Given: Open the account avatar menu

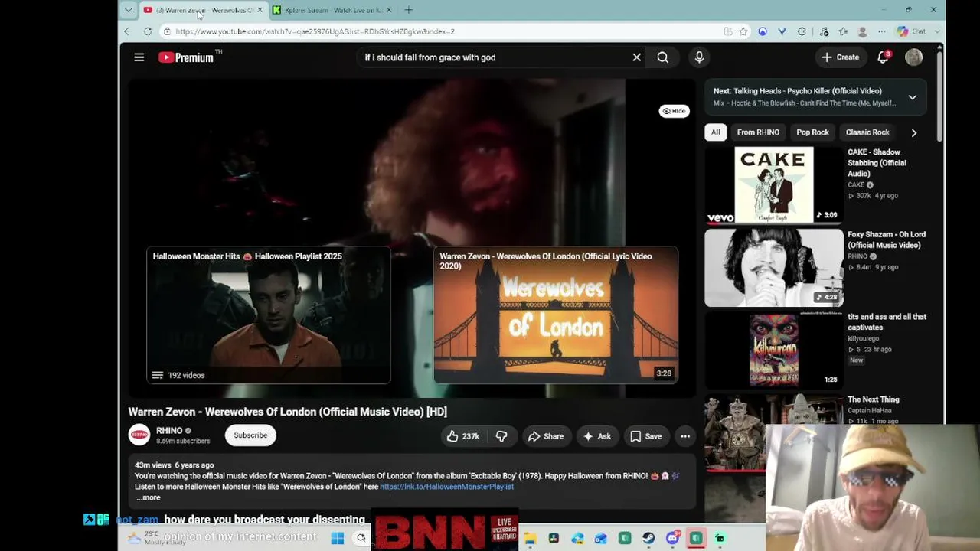Looking at the screenshot, I should pyautogui.click(x=913, y=57).
